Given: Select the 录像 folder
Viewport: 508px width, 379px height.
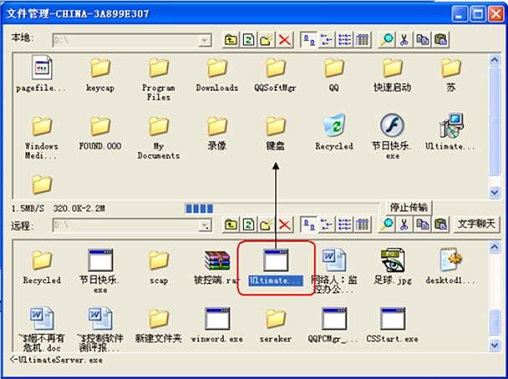Looking at the screenshot, I should coord(217,133).
